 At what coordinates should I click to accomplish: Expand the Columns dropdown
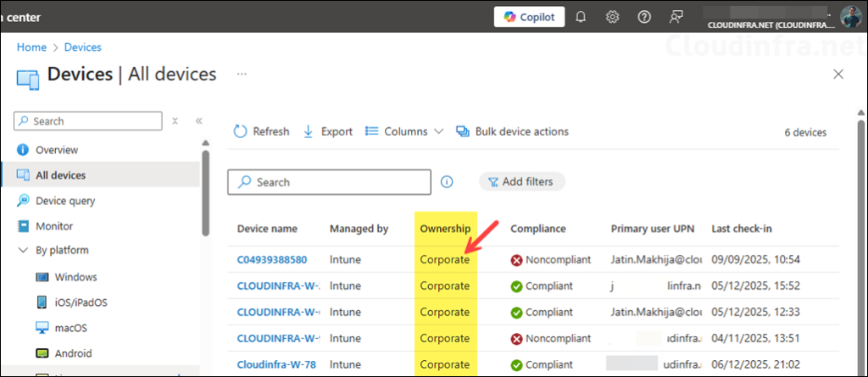click(404, 131)
